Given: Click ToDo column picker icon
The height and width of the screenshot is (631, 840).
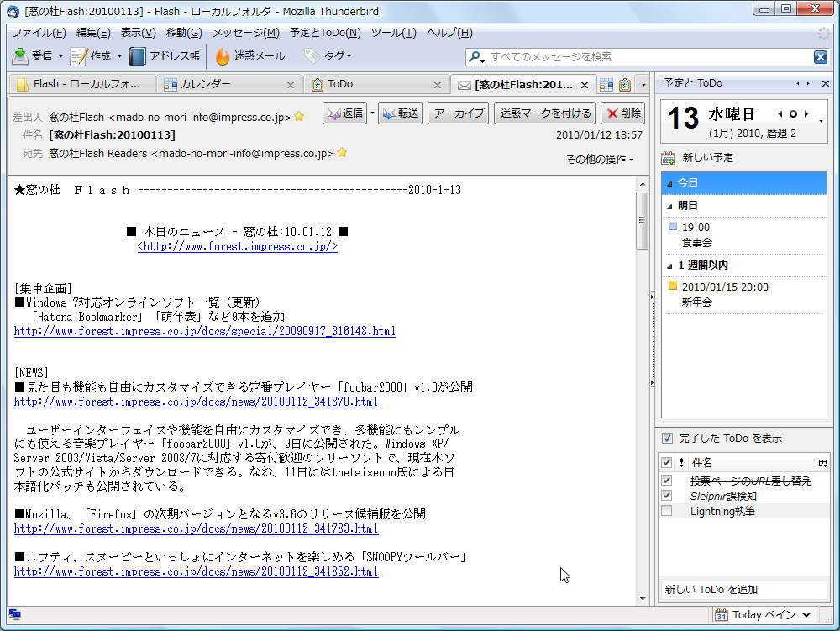Looking at the screenshot, I should click(822, 463).
